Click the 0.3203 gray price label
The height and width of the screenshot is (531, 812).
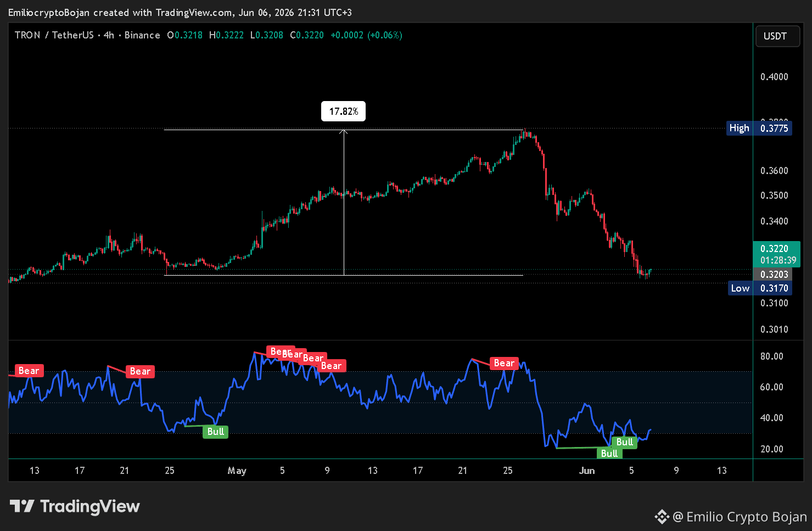point(774,274)
